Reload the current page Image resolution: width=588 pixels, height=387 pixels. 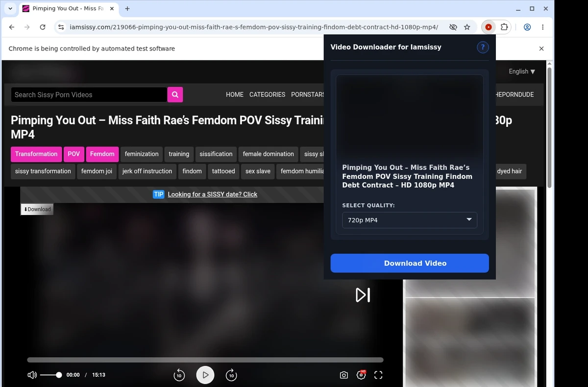pos(43,27)
